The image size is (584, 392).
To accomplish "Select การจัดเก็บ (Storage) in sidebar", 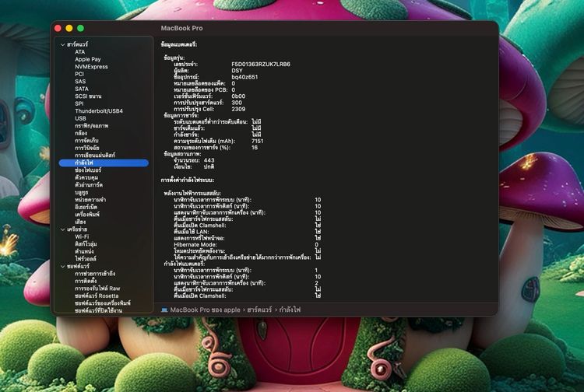I will click(x=86, y=140).
